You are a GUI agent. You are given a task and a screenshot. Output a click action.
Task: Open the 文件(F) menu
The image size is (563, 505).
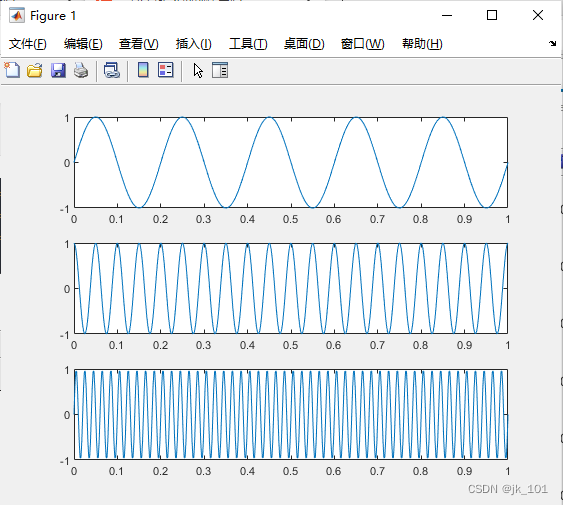tap(28, 44)
